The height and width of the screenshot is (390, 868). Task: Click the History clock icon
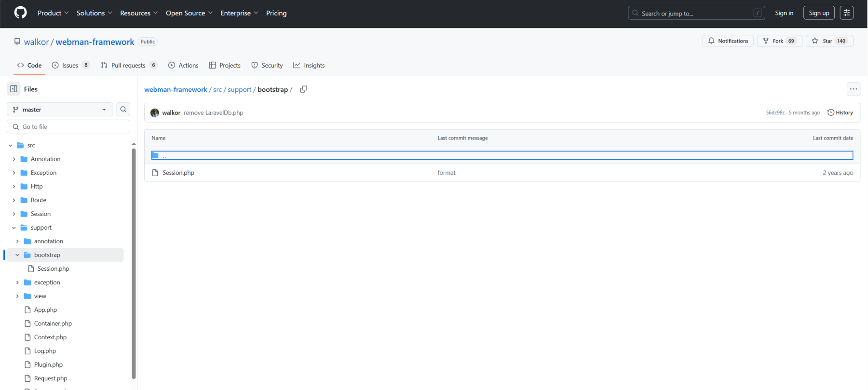(x=831, y=112)
